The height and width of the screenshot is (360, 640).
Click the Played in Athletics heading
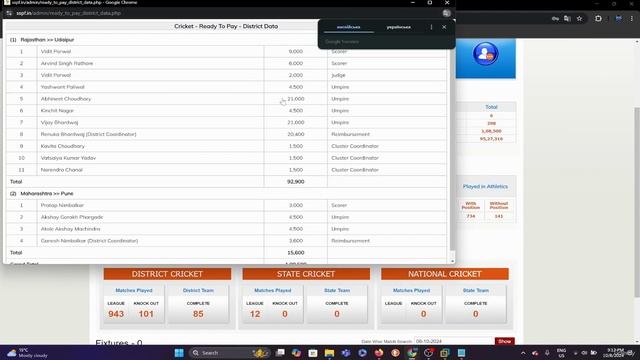click(x=485, y=186)
